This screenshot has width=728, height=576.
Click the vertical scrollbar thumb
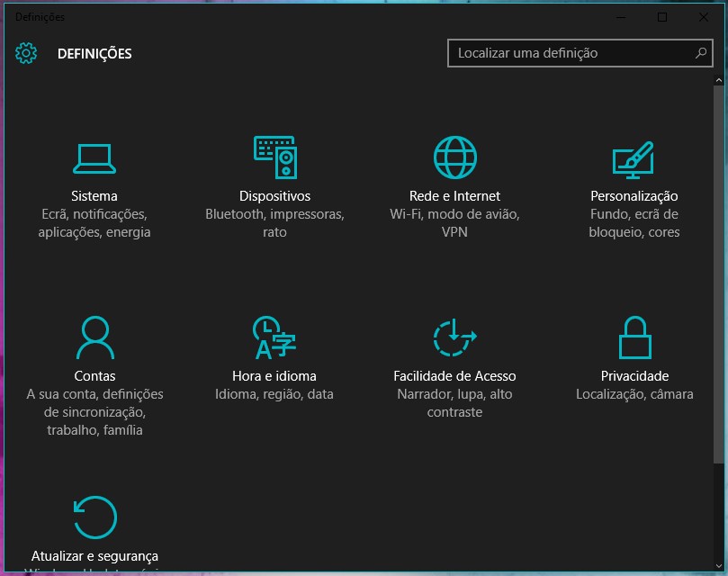[x=719, y=274]
